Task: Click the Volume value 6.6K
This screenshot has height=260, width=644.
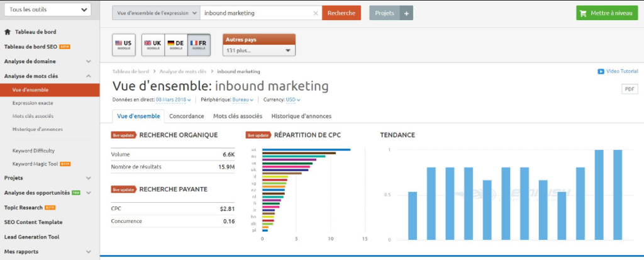Action: [228, 155]
